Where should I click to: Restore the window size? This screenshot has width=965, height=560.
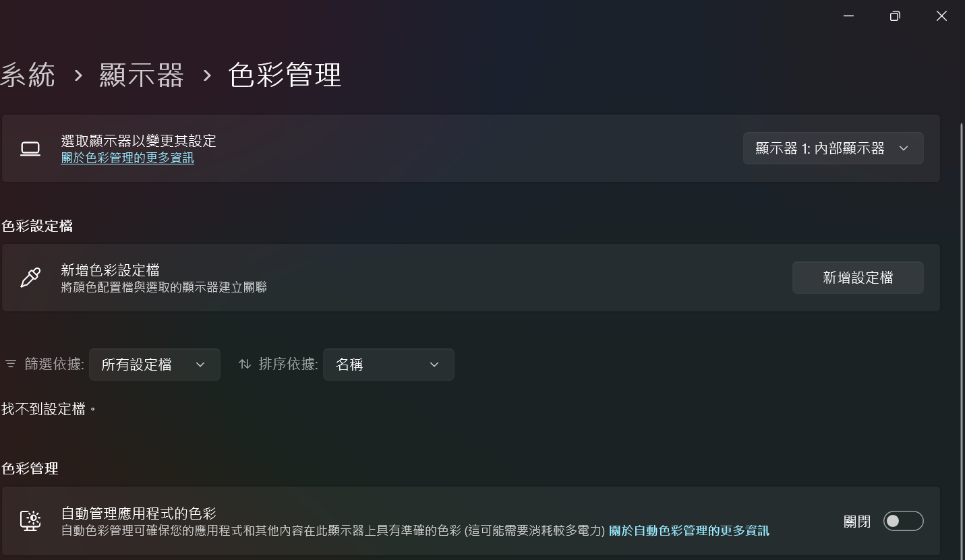(895, 16)
